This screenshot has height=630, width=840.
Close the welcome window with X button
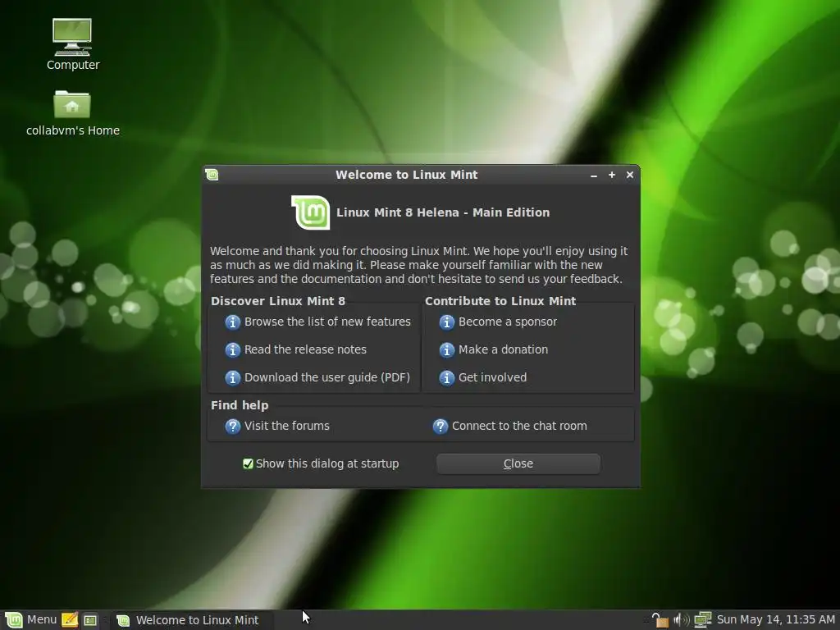630,176
